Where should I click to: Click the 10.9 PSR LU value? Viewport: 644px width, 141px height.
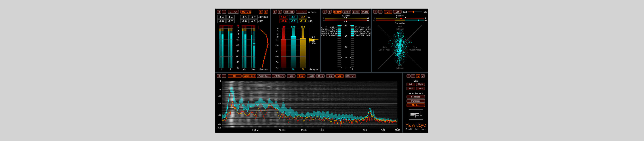303,17
